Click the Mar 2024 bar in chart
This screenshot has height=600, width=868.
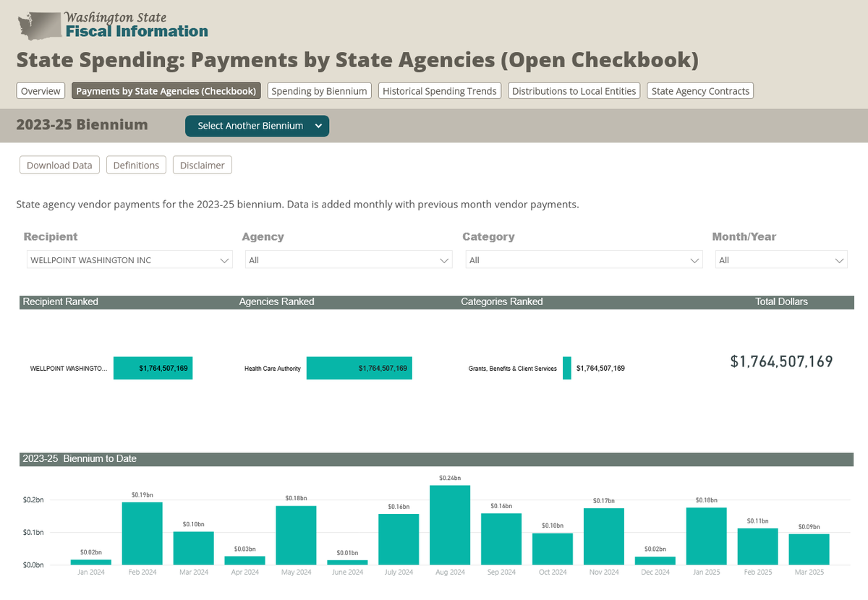[x=194, y=548]
